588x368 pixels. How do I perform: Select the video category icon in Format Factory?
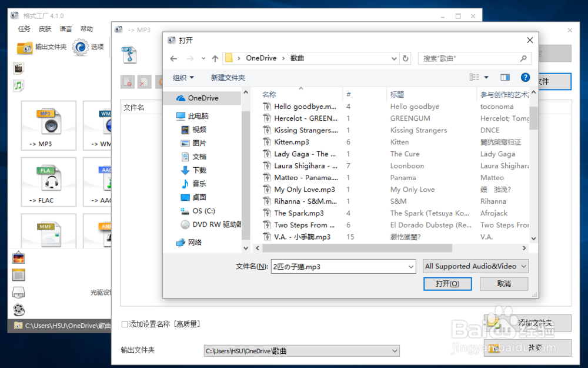[18, 68]
